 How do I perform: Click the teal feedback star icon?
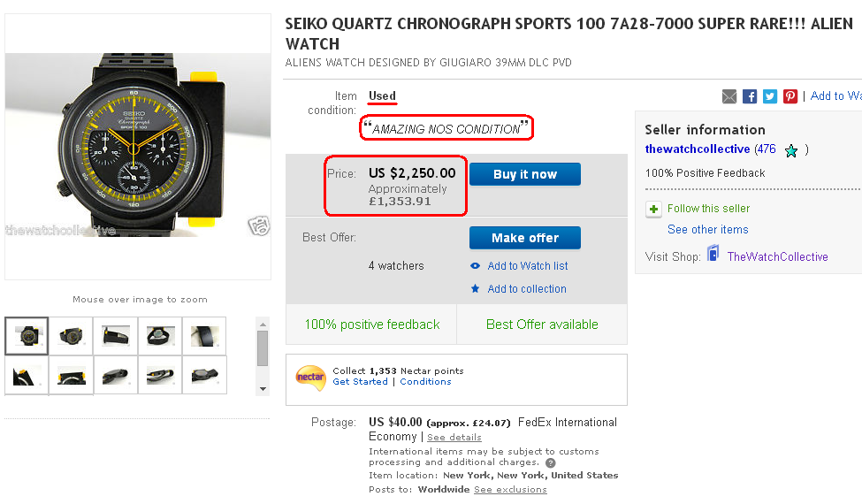click(x=791, y=150)
